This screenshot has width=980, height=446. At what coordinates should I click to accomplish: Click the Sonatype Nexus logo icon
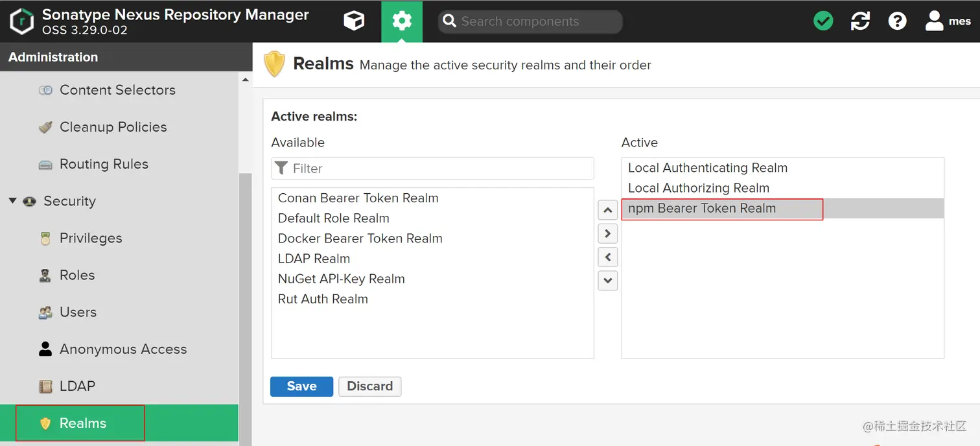(21, 21)
